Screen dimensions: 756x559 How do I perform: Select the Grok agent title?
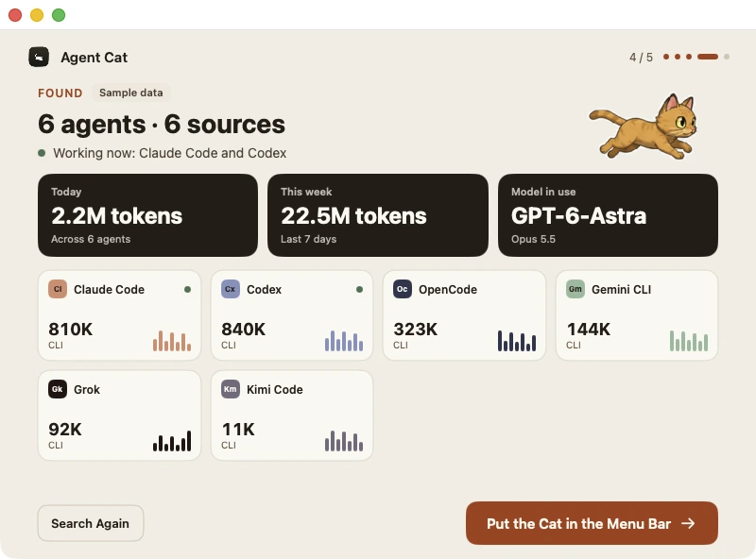point(87,390)
